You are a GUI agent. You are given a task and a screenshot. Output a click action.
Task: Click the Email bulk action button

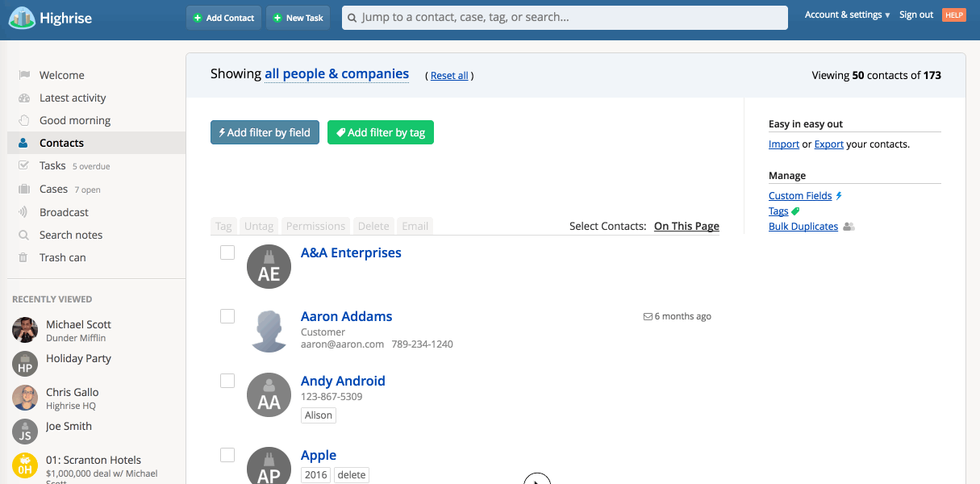point(415,226)
